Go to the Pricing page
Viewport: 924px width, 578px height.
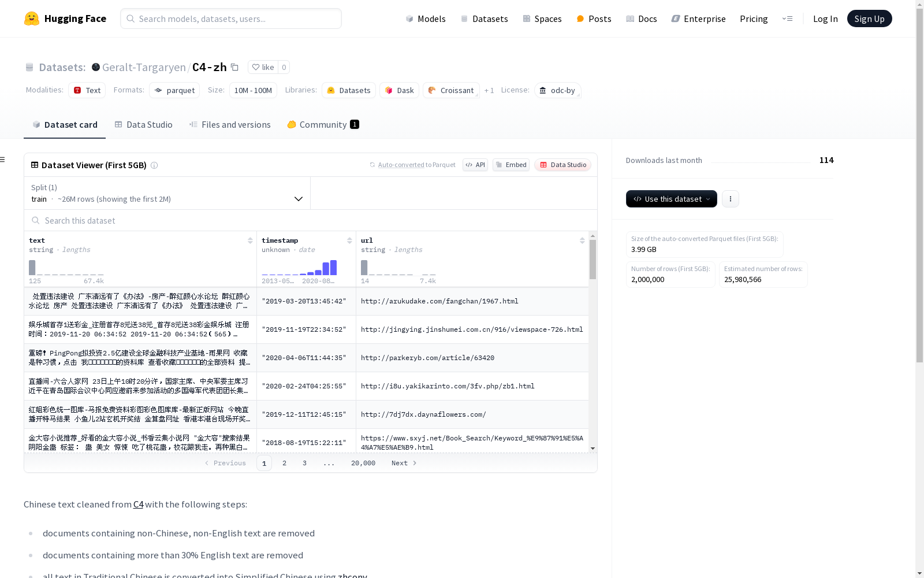click(x=754, y=18)
